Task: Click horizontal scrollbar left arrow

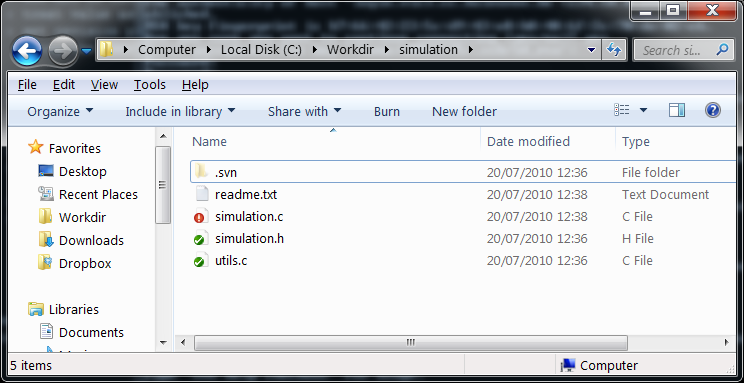Action: [x=184, y=342]
